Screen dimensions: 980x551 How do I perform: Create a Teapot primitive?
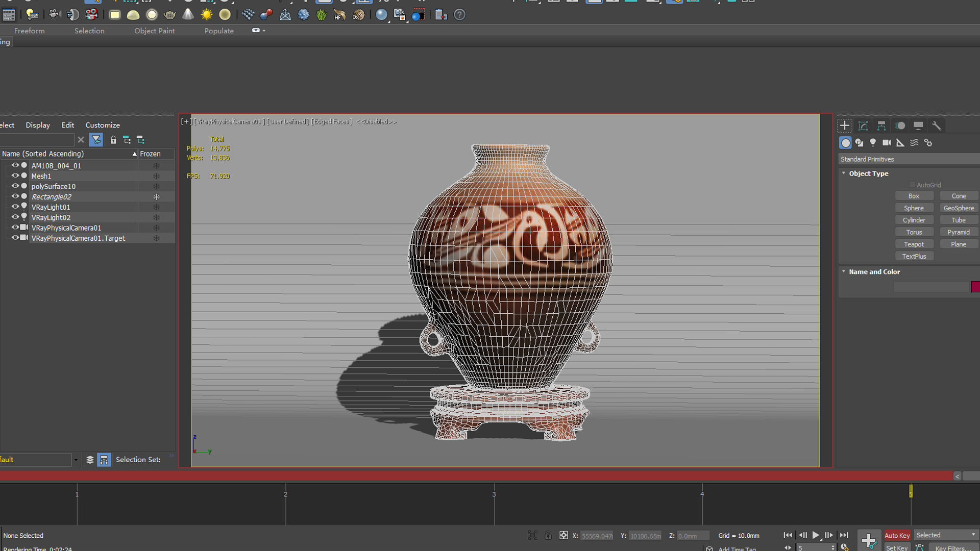(914, 244)
